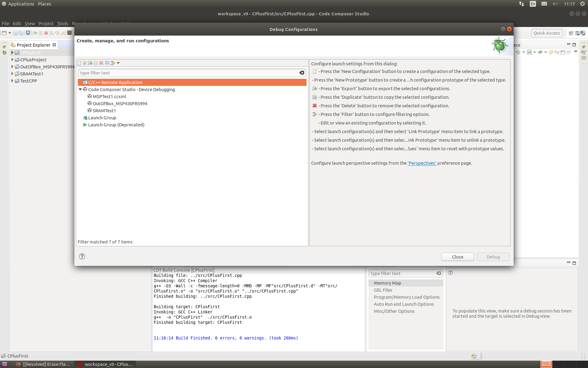Expand SRAMTest1 project in Project Explorer

click(x=12, y=74)
